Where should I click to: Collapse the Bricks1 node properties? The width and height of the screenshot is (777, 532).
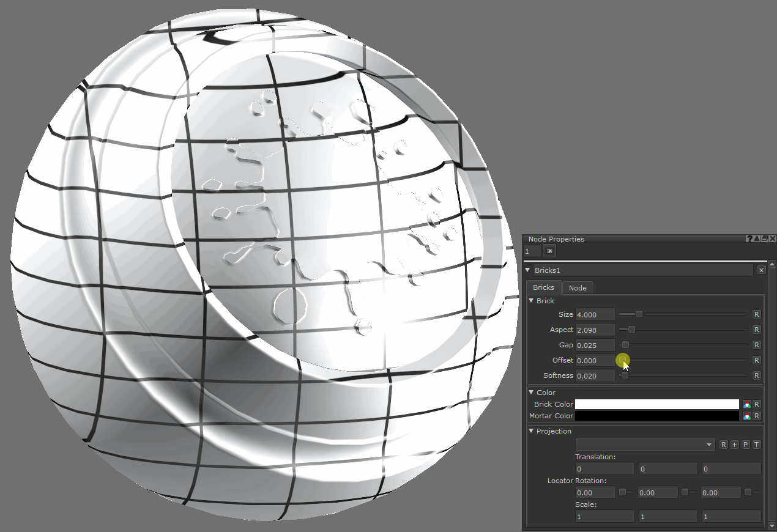click(528, 270)
